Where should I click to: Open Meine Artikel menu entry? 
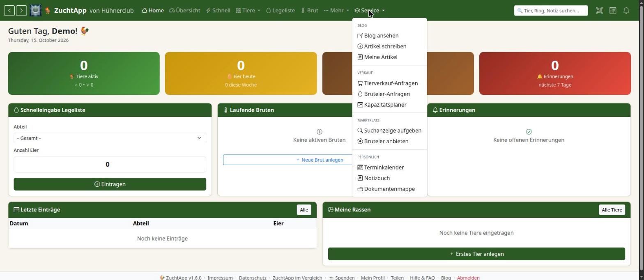coord(389,57)
